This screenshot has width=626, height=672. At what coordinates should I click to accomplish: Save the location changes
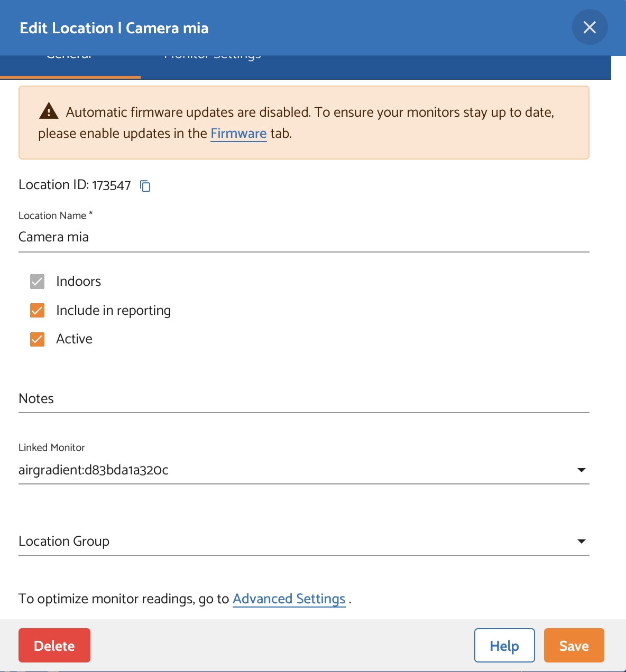(x=574, y=645)
